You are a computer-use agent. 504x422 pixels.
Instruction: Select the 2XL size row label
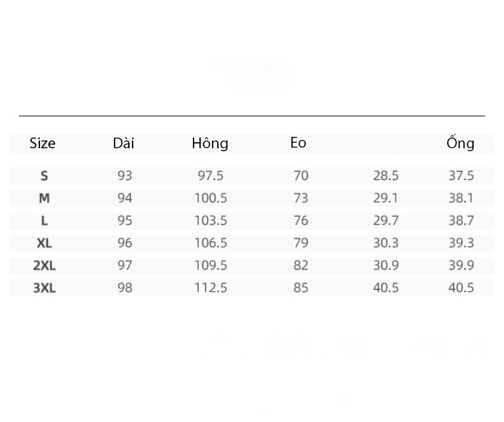pos(44,265)
